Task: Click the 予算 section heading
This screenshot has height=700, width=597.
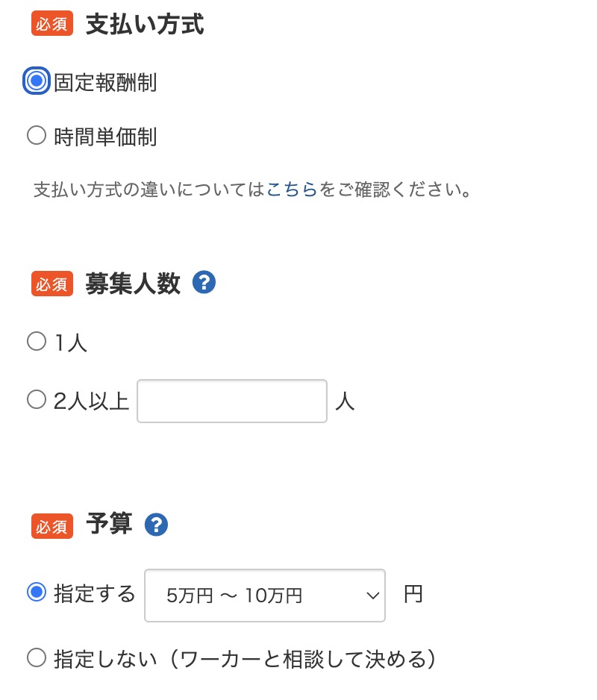Action: click(x=109, y=525)
